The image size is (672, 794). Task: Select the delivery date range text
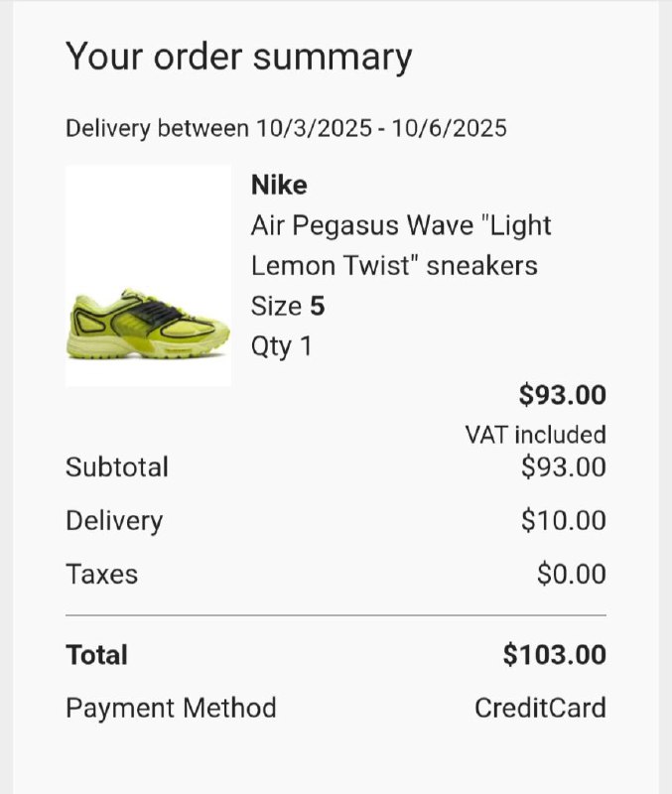coord(286,128)
